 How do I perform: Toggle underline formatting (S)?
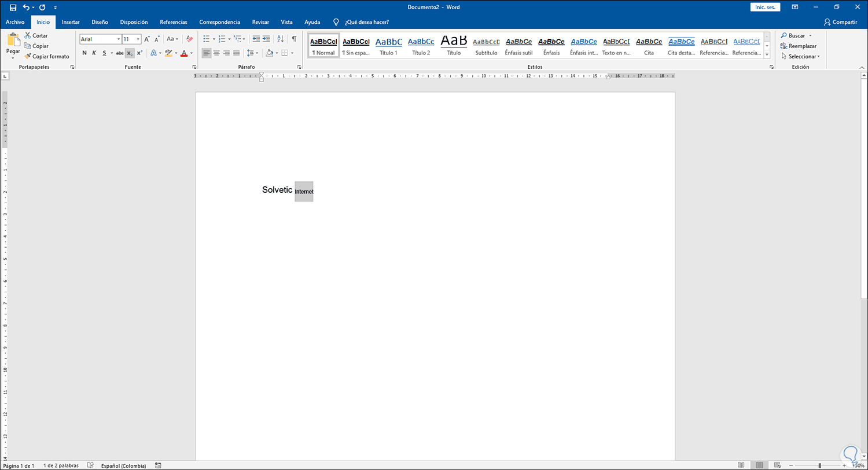pyautogui.click(x=104, y=53)
